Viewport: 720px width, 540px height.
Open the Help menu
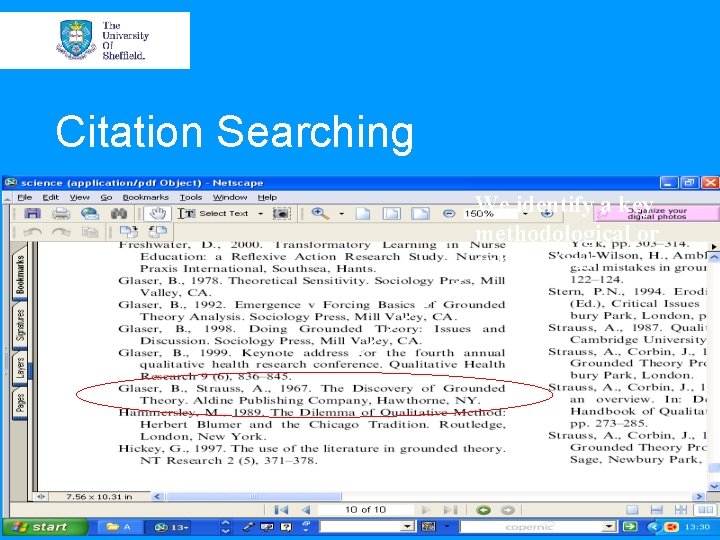(x=267, y=197)
